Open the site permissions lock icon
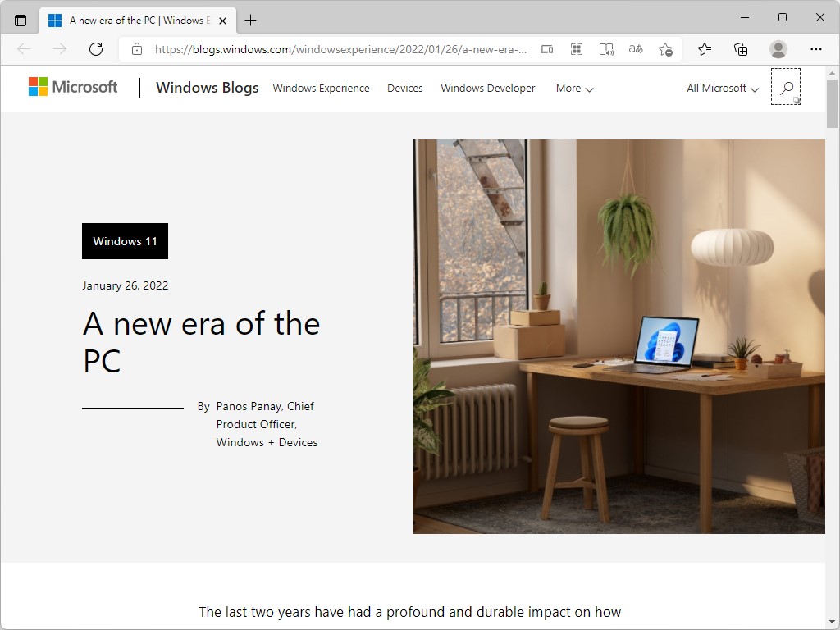The width and height of the screenshot is (840, 630). [136, 49]
